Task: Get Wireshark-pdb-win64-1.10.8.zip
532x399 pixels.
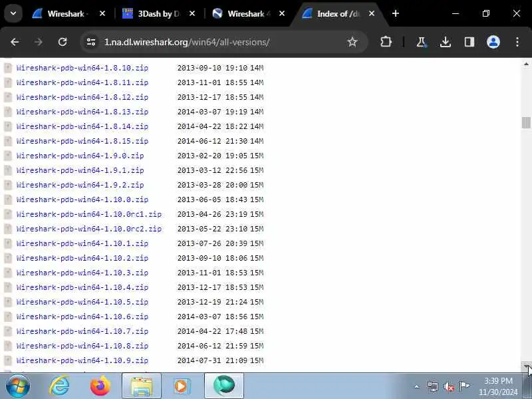Action: (x=82, y=346)
